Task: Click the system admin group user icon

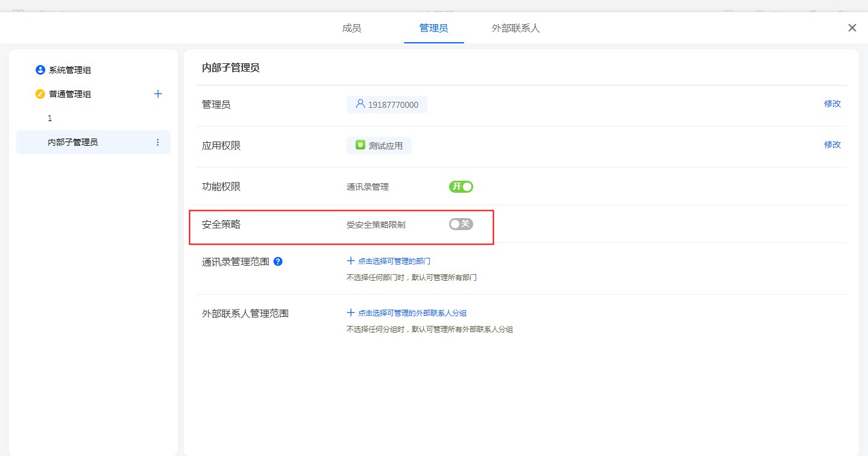Action: coord(40,70)
